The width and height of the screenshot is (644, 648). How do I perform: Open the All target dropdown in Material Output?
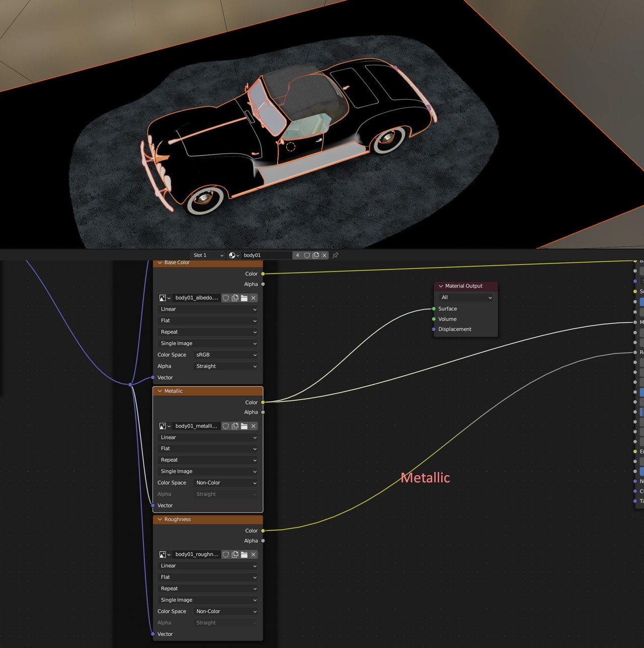click(466, 298)
